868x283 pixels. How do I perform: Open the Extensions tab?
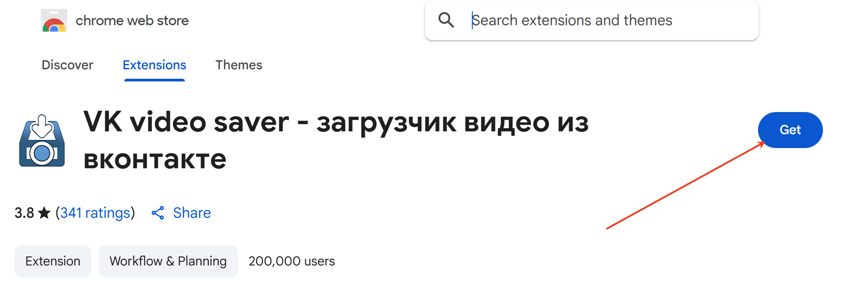pos(154,65)
